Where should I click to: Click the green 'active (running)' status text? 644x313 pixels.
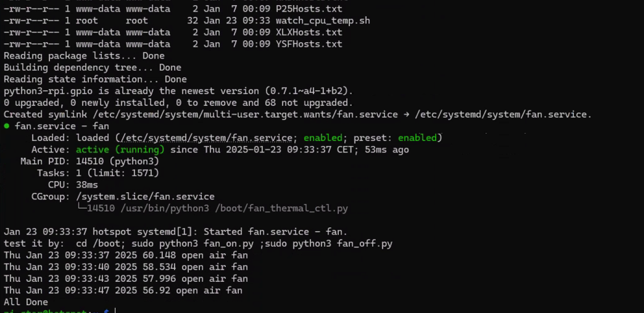[120, 149]
